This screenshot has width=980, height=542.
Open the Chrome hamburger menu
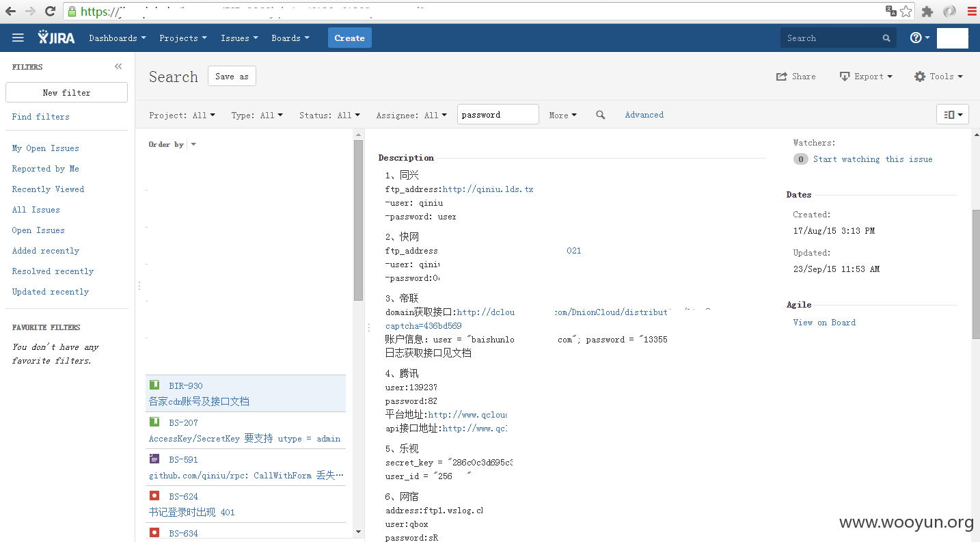coord(972,11)
